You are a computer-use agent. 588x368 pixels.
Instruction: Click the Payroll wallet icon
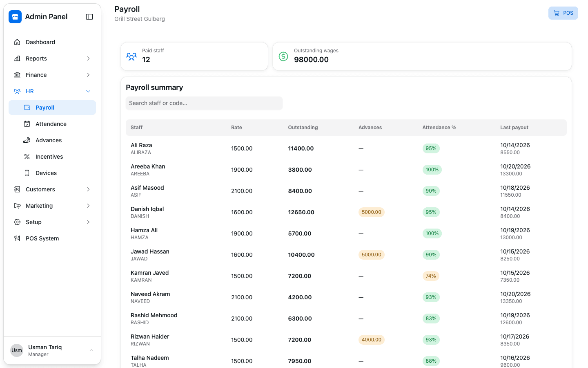click(x=27, y=108)
